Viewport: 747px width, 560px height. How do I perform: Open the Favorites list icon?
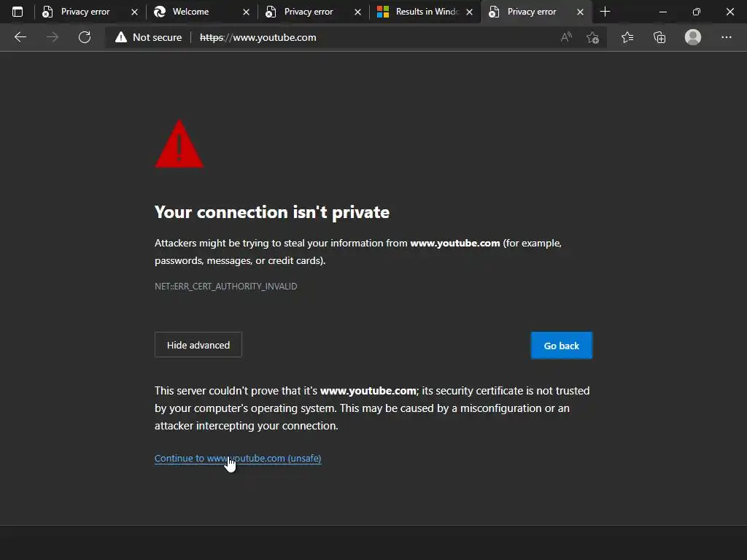tap(627, 37)
